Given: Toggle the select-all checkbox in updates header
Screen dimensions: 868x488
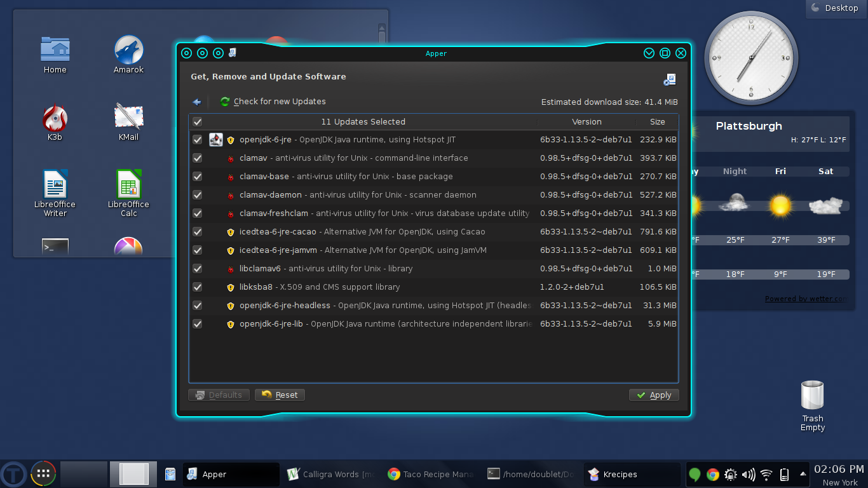Looking at the screenshot, I should click(198, 122).
